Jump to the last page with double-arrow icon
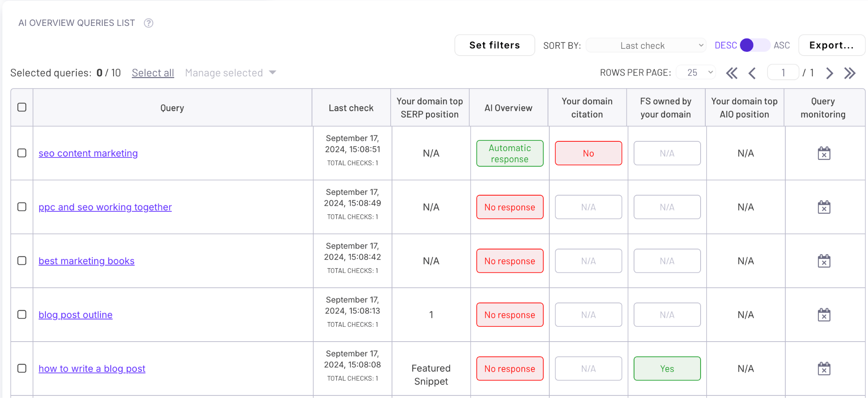This screenshot has height=398, width=868. [850, 73]
